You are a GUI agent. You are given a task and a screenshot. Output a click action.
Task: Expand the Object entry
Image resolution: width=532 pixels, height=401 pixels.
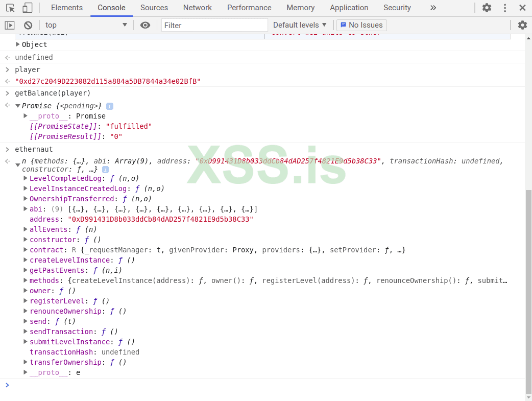(18, 44)
